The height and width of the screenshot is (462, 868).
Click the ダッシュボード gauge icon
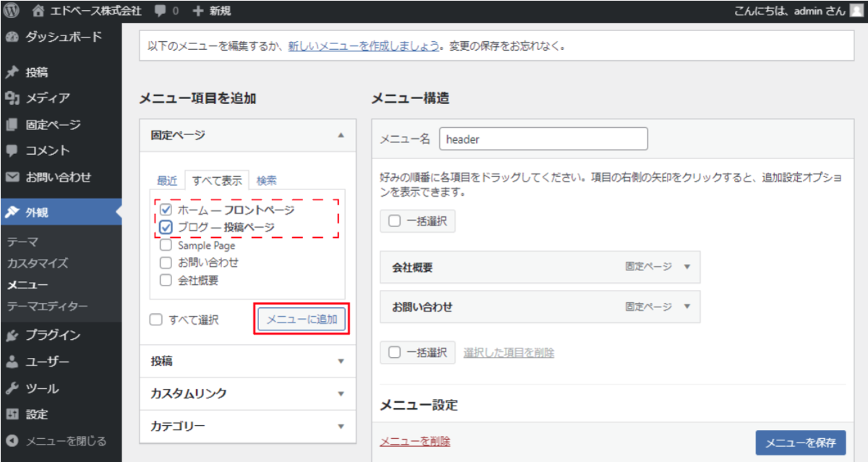[12, 38]
